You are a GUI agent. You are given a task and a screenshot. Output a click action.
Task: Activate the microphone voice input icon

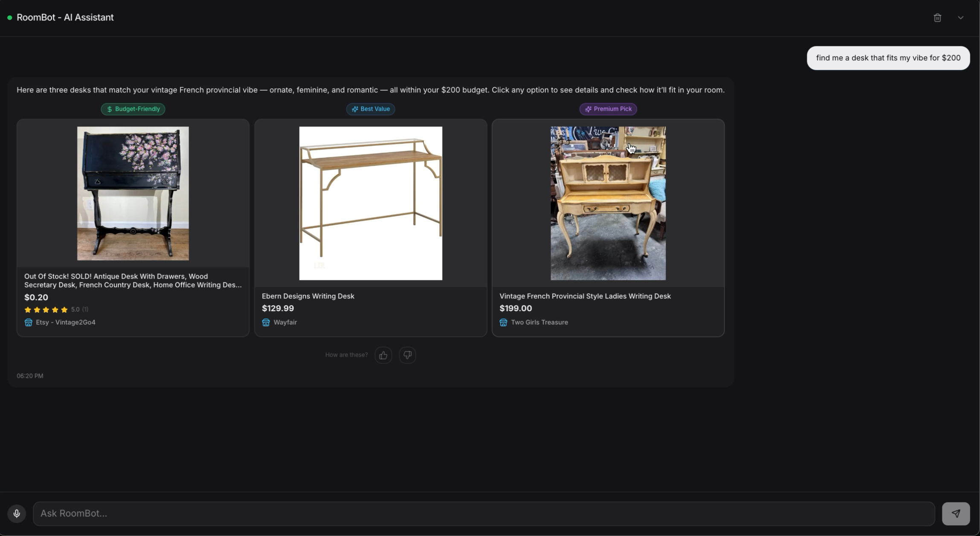tap(17, 513)
